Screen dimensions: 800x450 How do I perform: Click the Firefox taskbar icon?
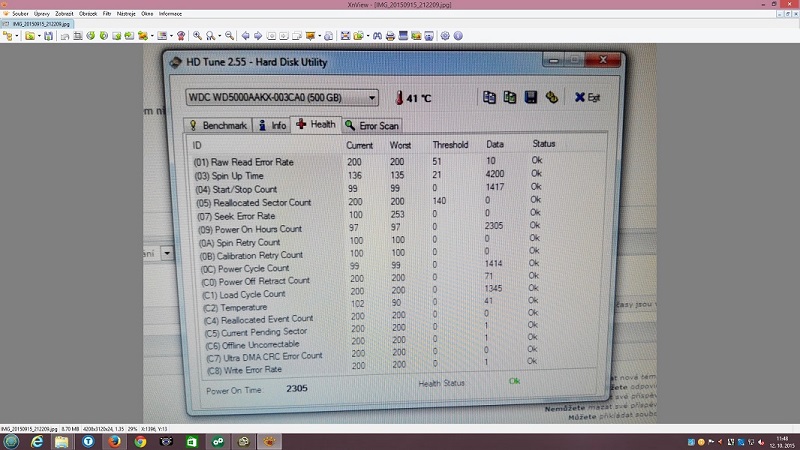114,441
